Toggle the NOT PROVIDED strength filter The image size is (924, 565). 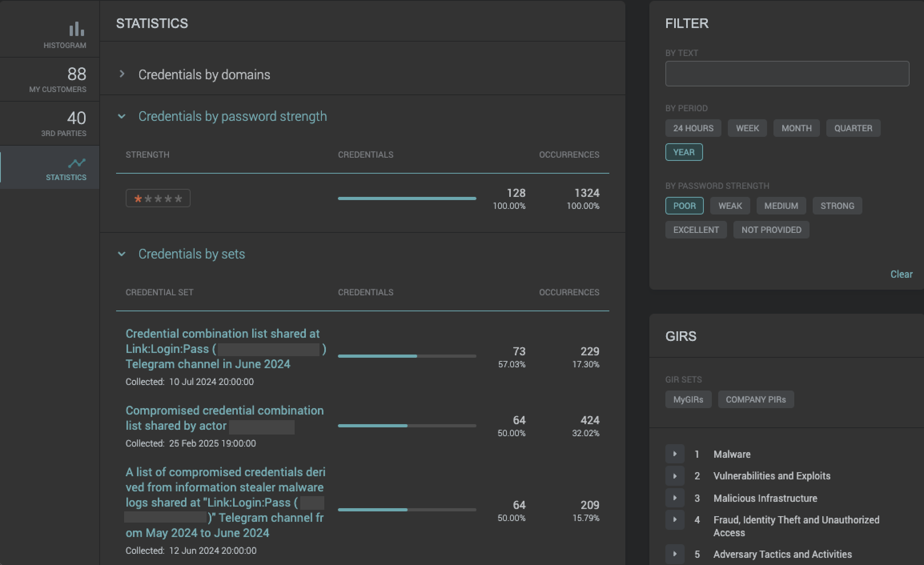coord(771,230)
